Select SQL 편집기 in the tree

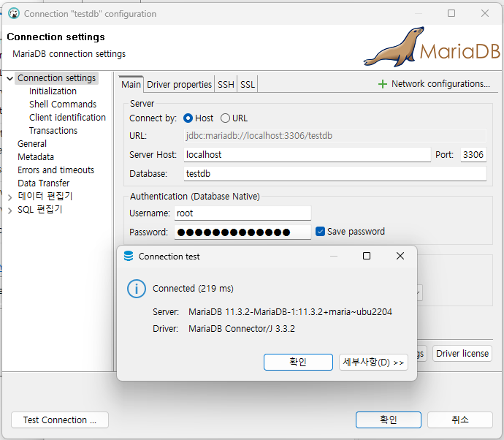coord(40,209)
